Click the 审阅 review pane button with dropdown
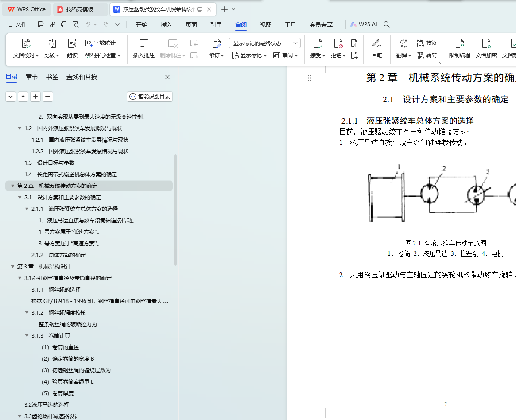 pos(286,55)
